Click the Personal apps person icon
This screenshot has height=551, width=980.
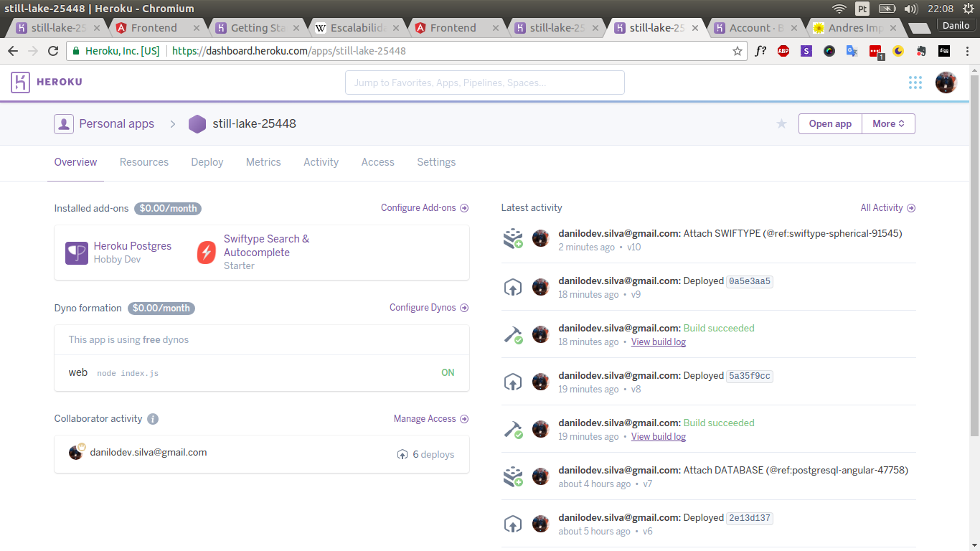[x=64, y=123]
